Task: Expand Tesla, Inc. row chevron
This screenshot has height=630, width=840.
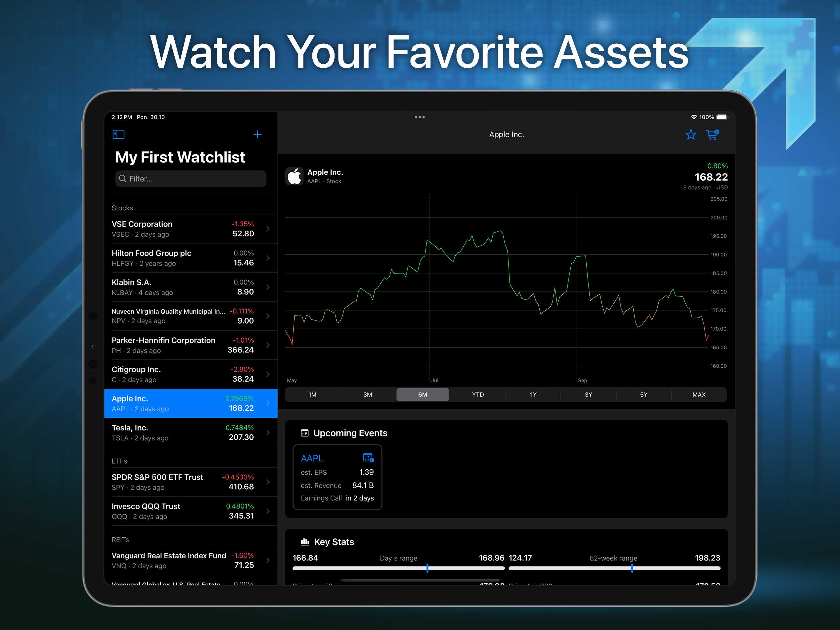Action: point(268,433)
